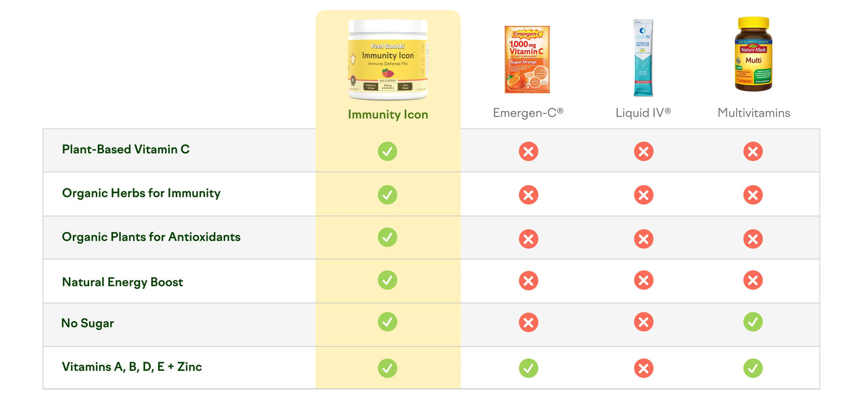Viewport: 868px width, 402px height.
Task: Click the Plant-Based Vitamin C row label
Action: click(x=126, y=149)
